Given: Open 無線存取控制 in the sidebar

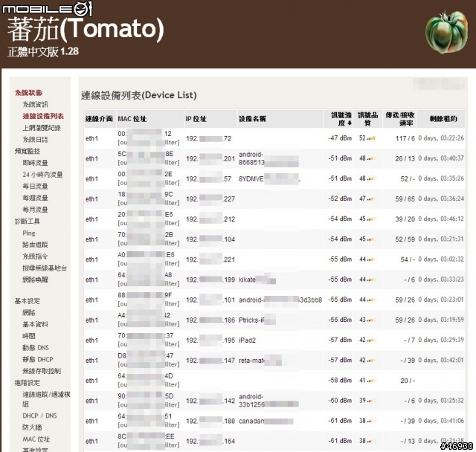Looking at the screenshot, I should (x=42, y=371).
